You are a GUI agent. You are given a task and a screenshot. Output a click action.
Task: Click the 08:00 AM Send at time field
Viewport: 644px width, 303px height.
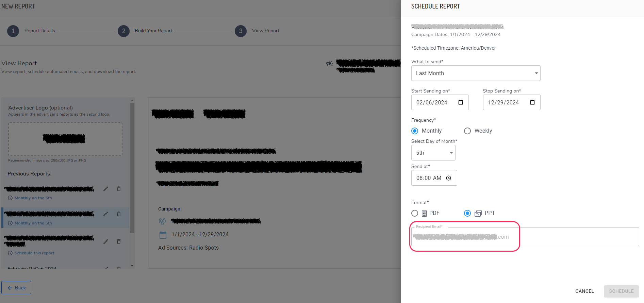[434, 178]
